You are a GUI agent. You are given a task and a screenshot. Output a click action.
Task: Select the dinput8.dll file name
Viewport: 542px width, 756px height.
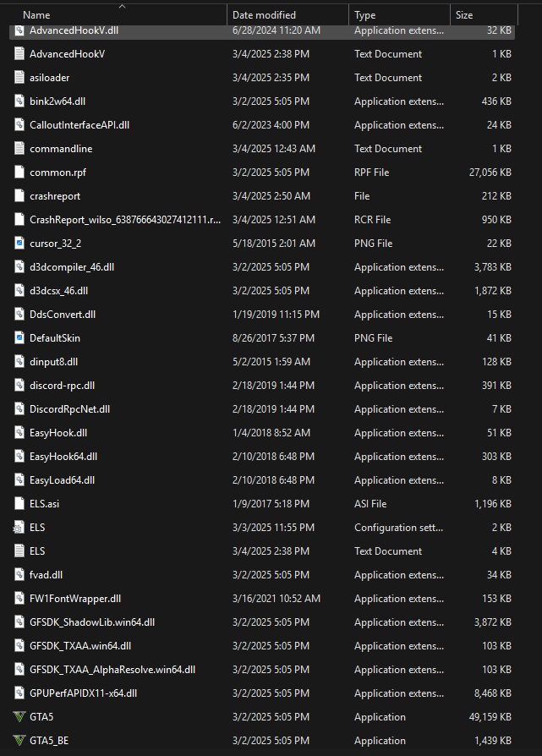pos(53,362)
